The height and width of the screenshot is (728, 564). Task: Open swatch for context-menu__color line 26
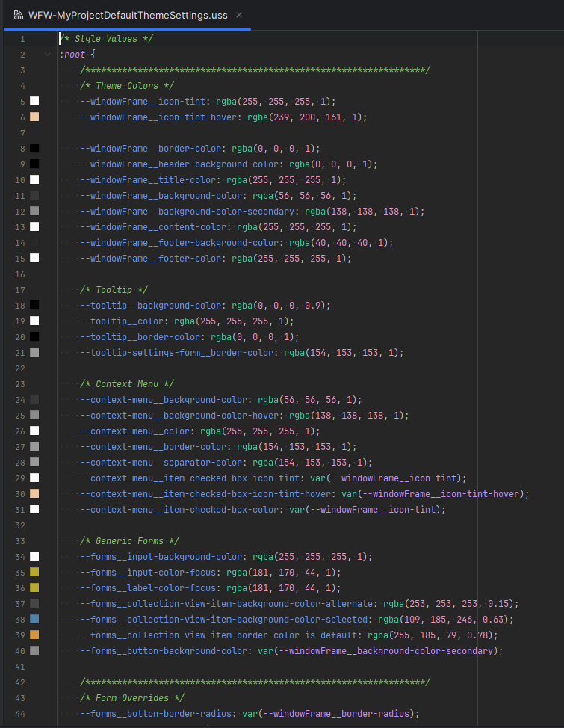tap(34, 431)
